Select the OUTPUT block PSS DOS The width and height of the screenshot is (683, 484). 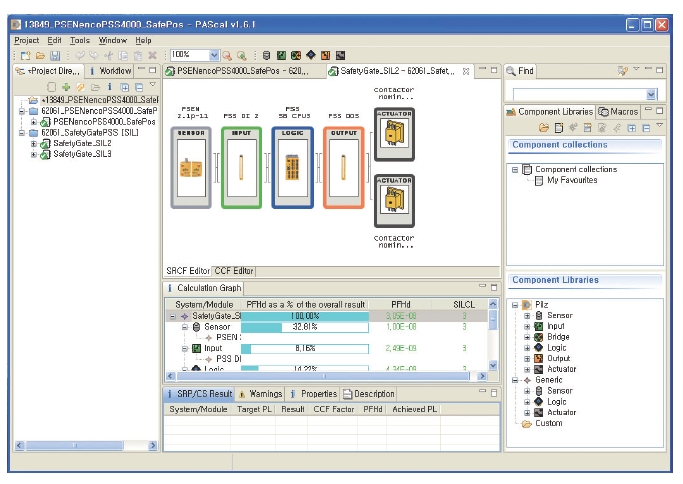[344, 168]
